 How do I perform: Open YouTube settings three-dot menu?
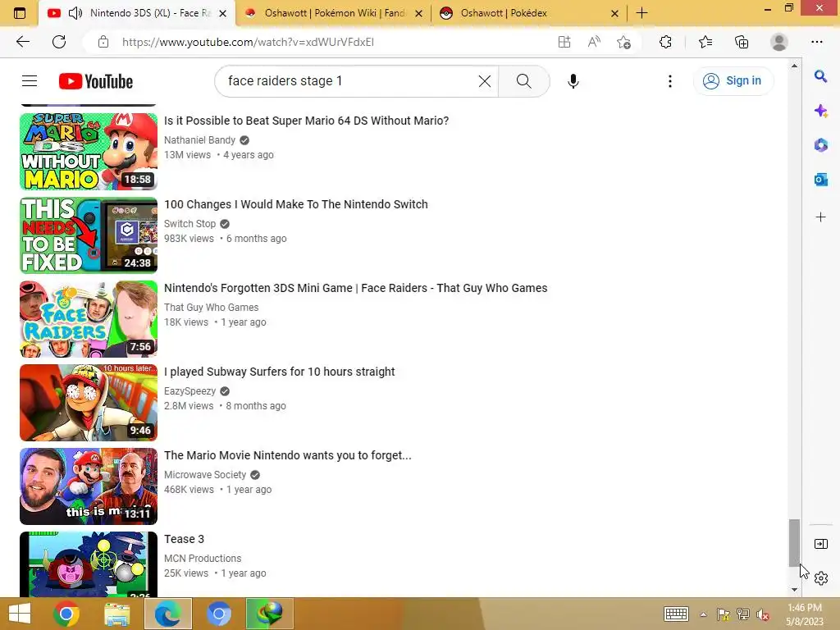tap(669, 81)
